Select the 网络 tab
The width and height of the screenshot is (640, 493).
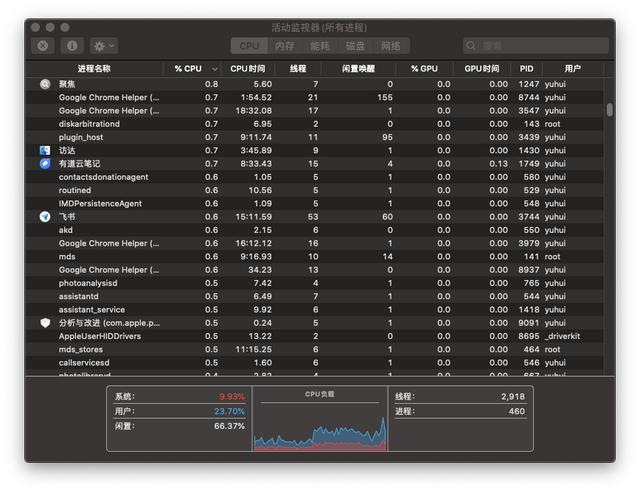390,46
